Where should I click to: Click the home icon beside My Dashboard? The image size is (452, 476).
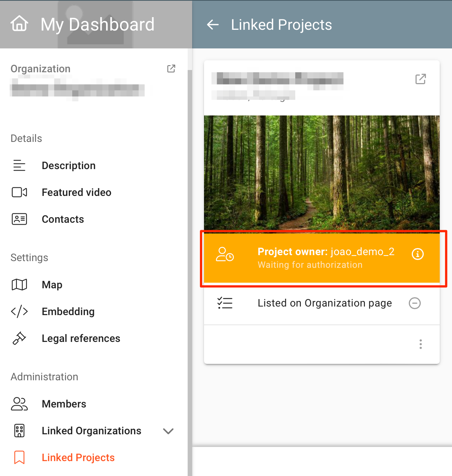(x=19, y=24)
